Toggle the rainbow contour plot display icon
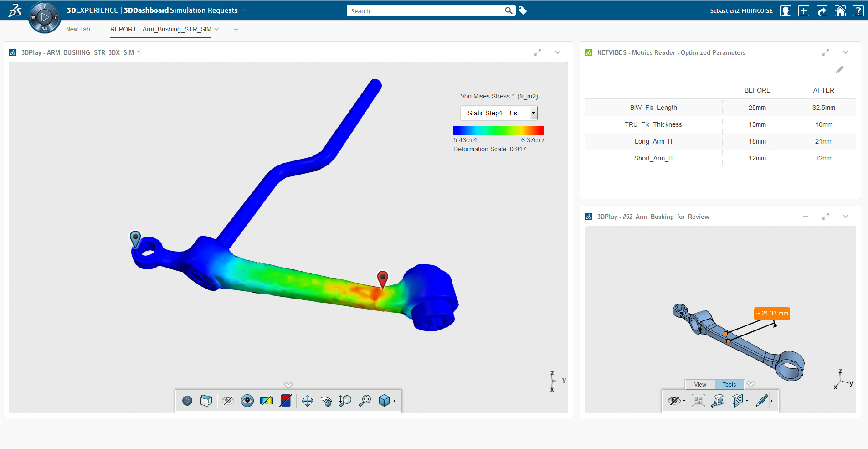 (x=267, y=401)
